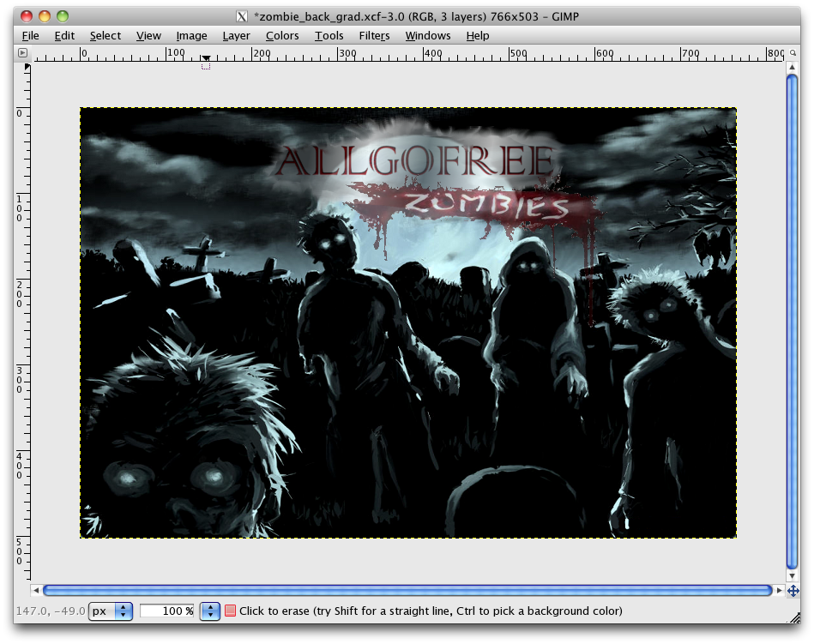Image resolution: width=814 pixels, height=644 pixels.
Task: Open the Windows menu
Action: (x=428, y=36)
